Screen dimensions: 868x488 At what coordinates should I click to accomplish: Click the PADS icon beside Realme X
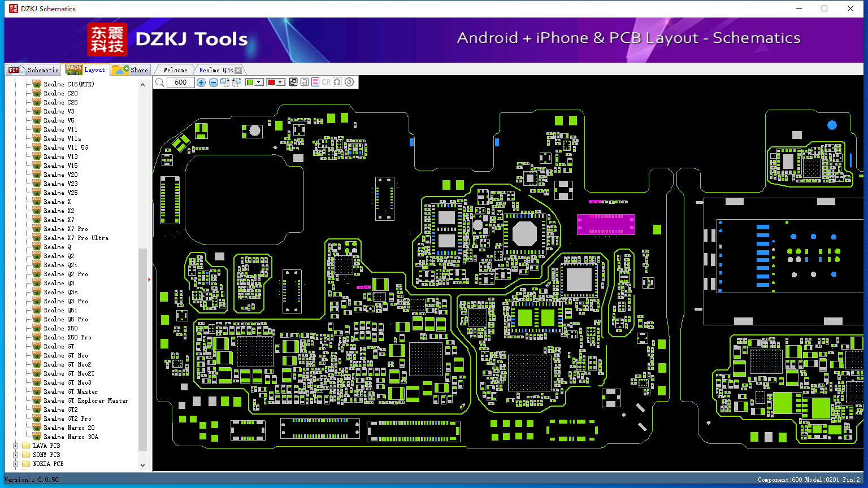tap(37, 202)
